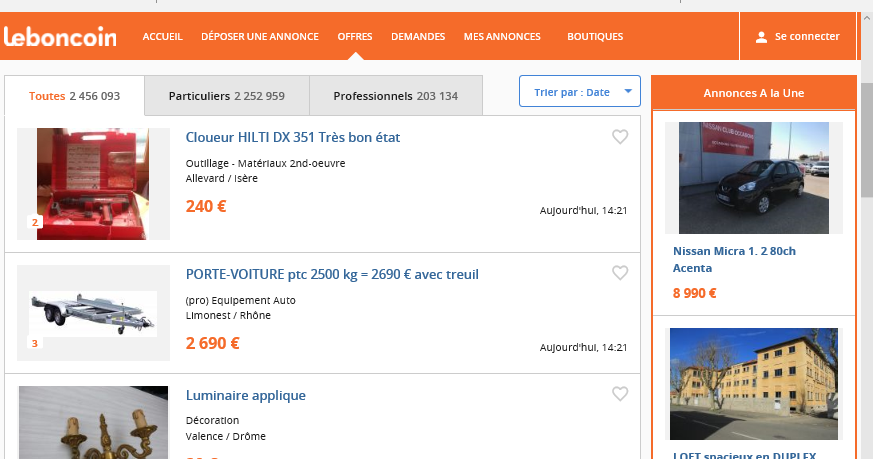The height and width of the screenshot is (459, 873).
Task: Click the 2 690 € price
Action: (x=213, y=343)
